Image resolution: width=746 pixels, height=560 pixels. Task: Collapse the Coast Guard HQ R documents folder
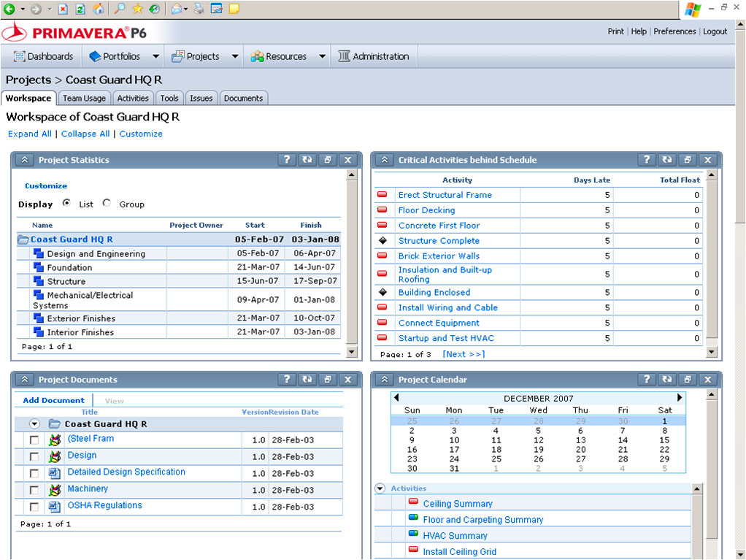tap(34, 423)
